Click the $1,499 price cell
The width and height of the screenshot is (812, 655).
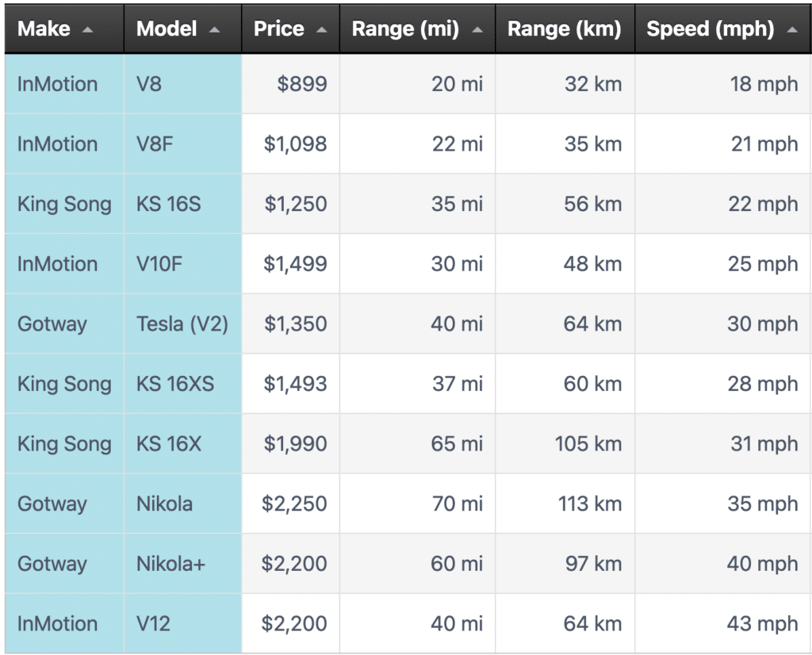coord(295,264)
